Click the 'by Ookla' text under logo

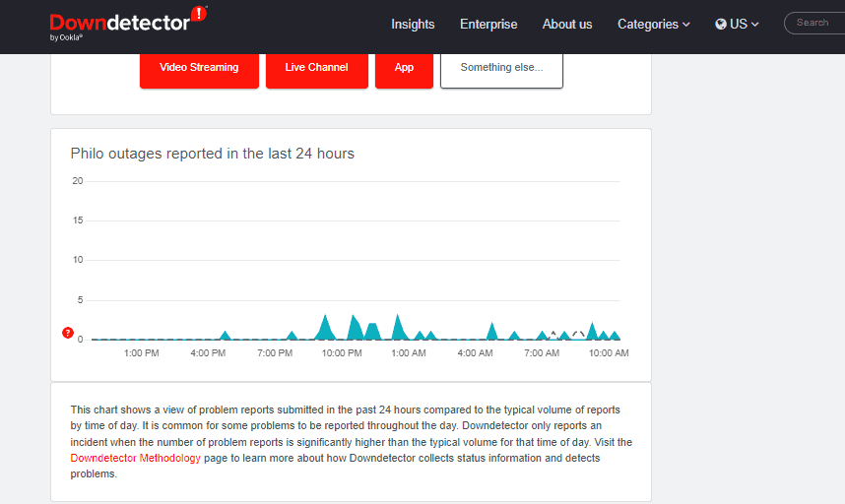66,37
